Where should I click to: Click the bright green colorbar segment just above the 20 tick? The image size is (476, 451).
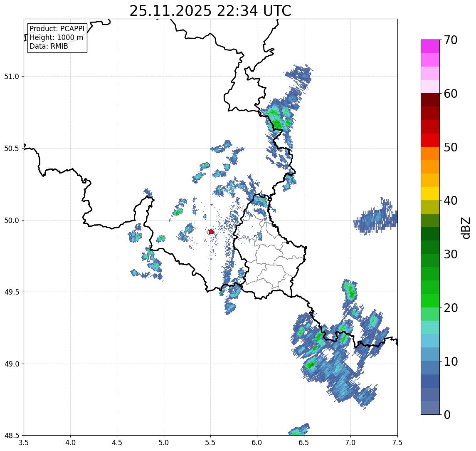pyautogui.click(x=430, y=301)
